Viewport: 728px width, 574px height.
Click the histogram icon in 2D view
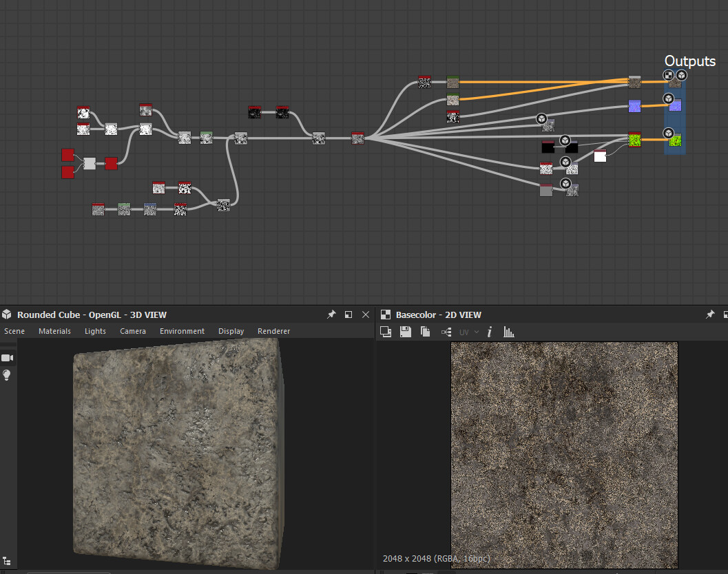[509, 332]
